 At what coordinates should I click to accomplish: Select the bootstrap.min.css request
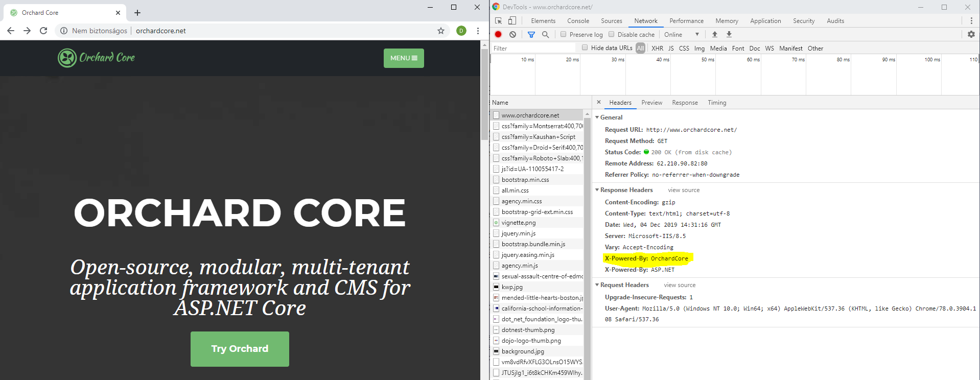click(537, 180)
